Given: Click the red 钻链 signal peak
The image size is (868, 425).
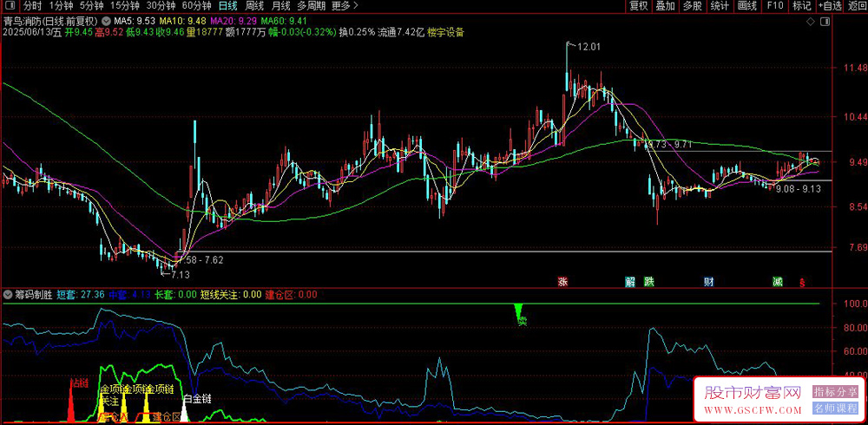Looking at the screenshot, I should point(71,402).
